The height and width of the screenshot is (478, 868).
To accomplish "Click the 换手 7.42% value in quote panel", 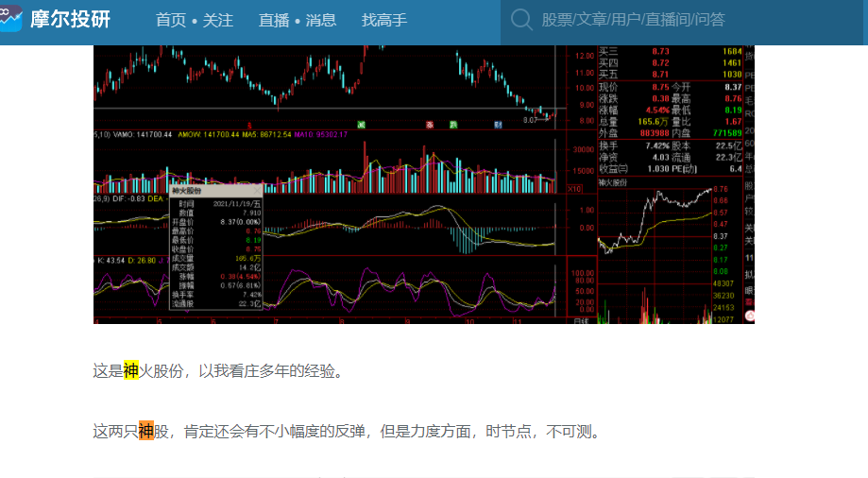I will coord(657,145).
